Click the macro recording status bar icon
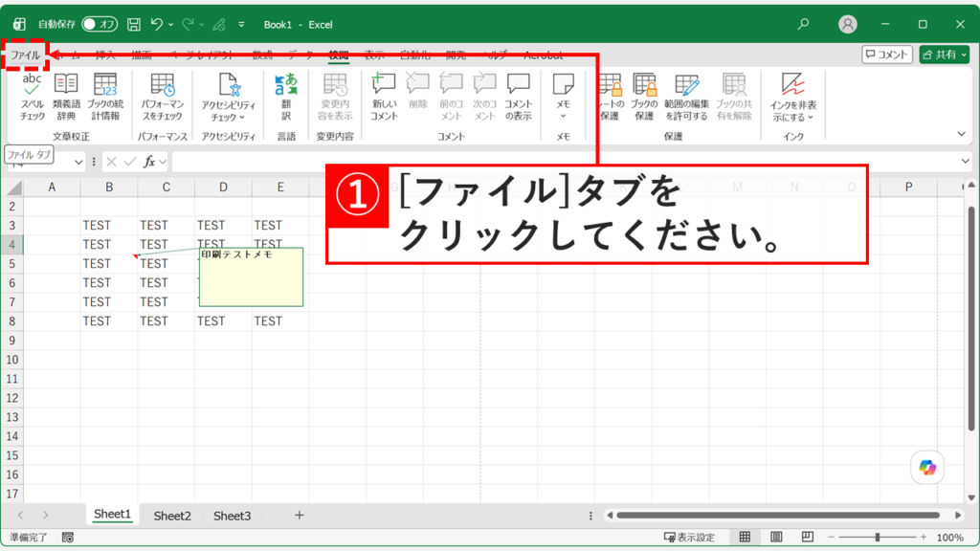This screenshot has height=551, width=980. 68,538
